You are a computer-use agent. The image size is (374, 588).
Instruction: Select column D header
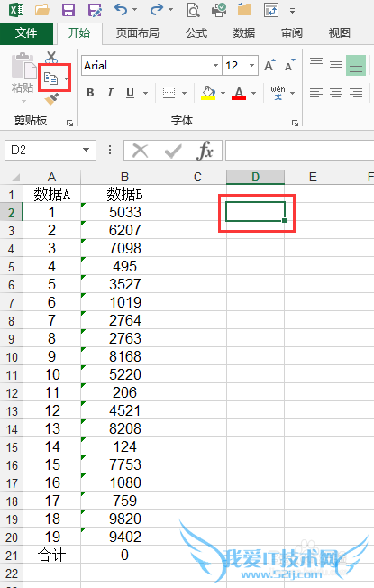(256, 177)
